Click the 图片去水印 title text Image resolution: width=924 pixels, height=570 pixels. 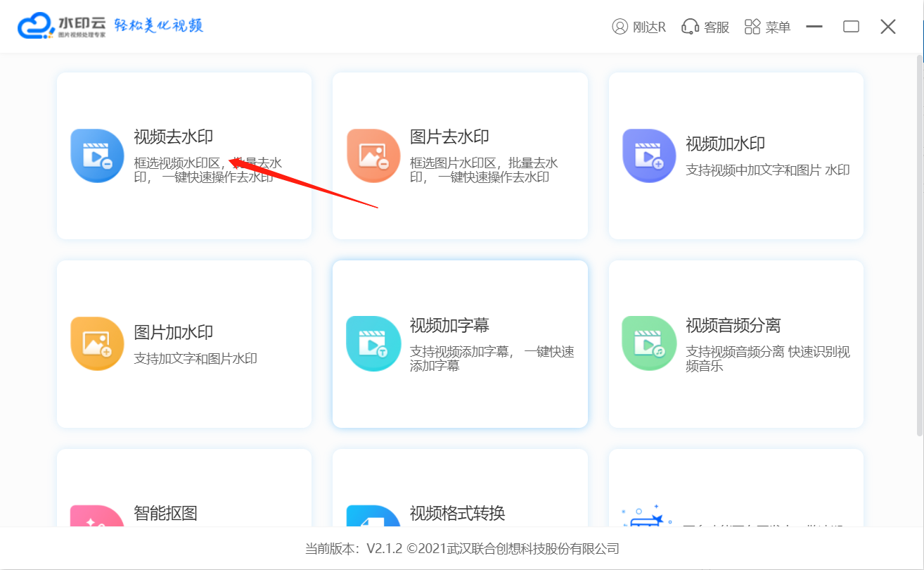449,137
